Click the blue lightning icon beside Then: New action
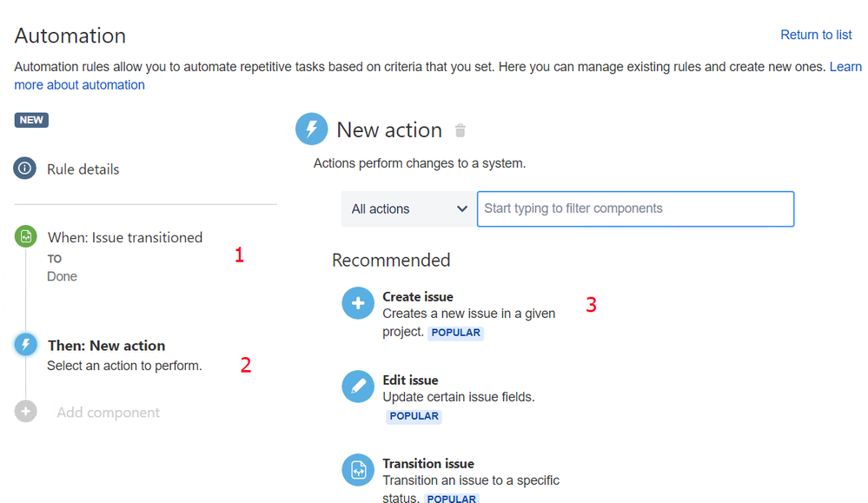 pos(25,345)
